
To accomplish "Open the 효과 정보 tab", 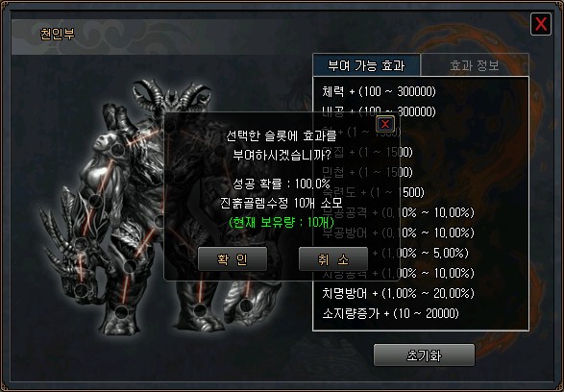I will coord(475,65).
